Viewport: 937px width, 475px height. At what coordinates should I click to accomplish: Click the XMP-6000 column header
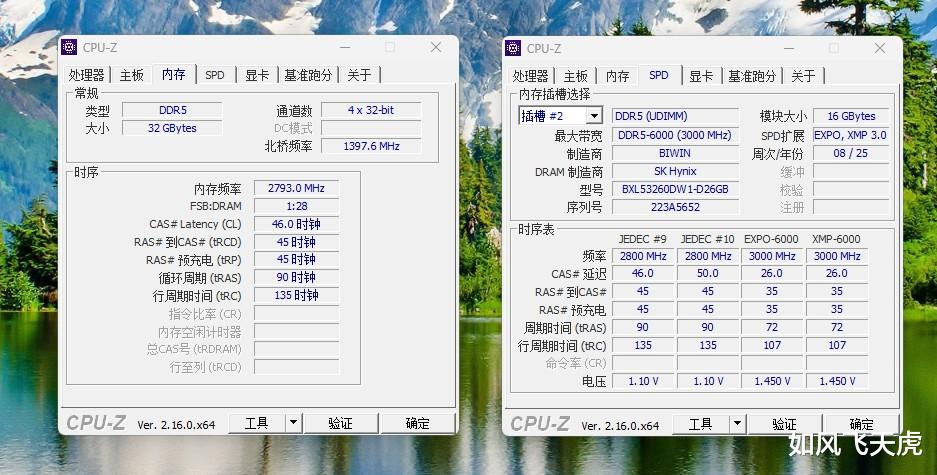tap(837, 239)
